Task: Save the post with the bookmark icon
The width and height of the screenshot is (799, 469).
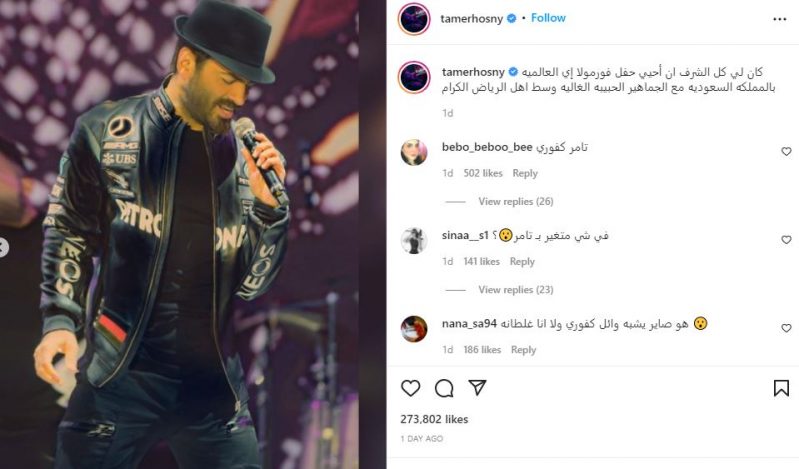Action: pos(781,388)
